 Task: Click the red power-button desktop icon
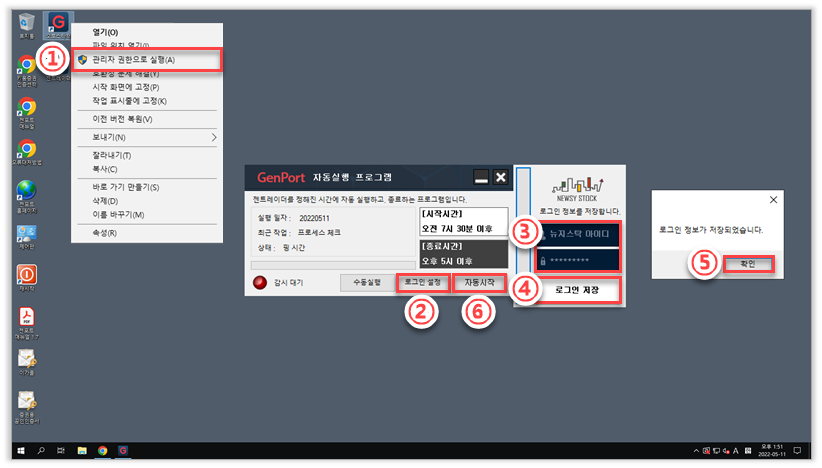point(27,274)
